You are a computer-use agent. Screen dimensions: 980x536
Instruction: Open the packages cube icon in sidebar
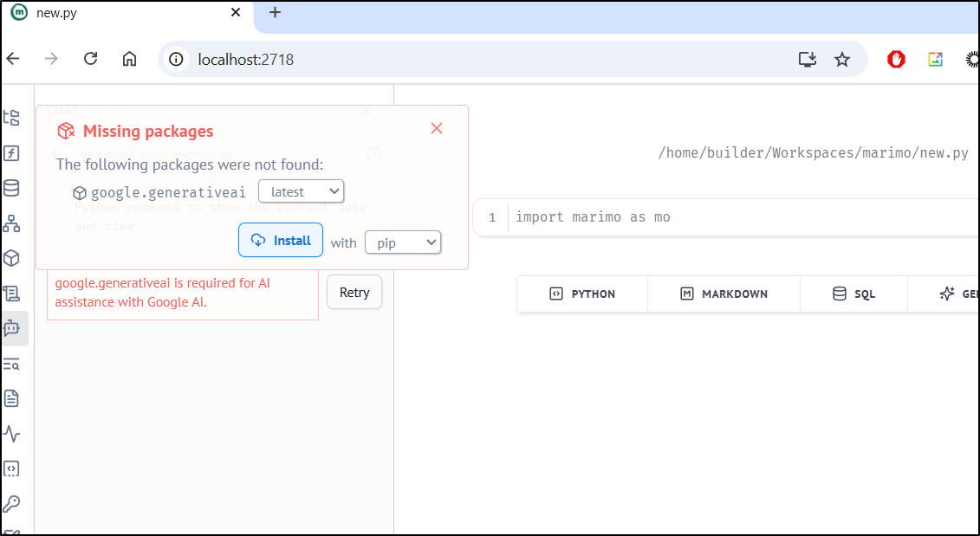(x=12, y=258)
